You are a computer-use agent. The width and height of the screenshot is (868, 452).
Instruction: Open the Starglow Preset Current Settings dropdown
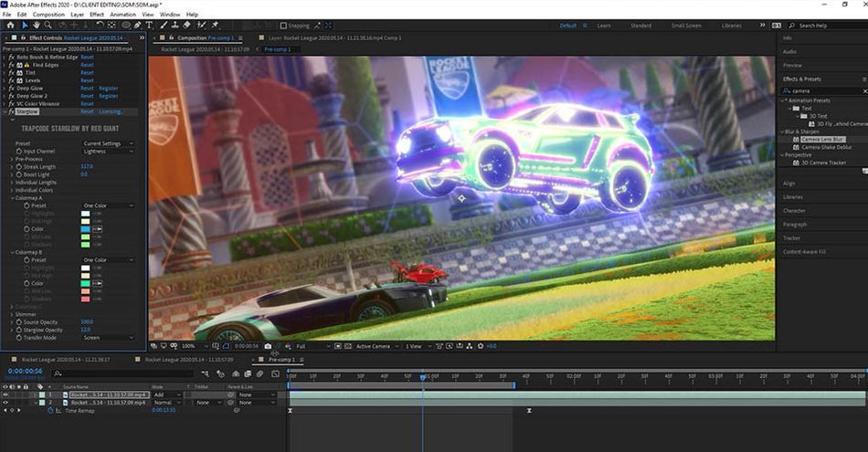(109, 143)
